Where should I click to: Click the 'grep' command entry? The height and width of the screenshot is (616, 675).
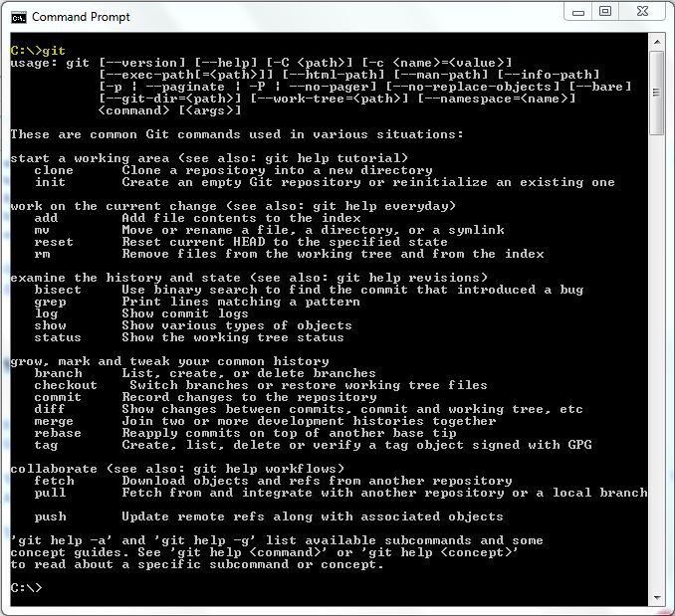tap(50, 302)
